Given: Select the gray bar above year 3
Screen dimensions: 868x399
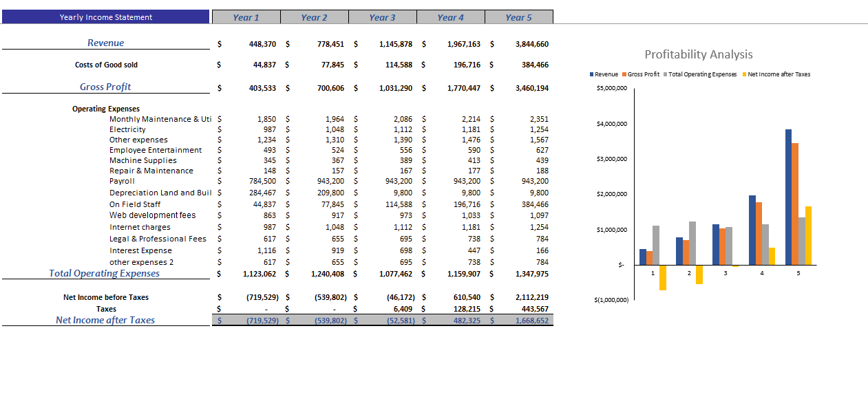Looking at the screenshot, I should (x=730, y=248).
